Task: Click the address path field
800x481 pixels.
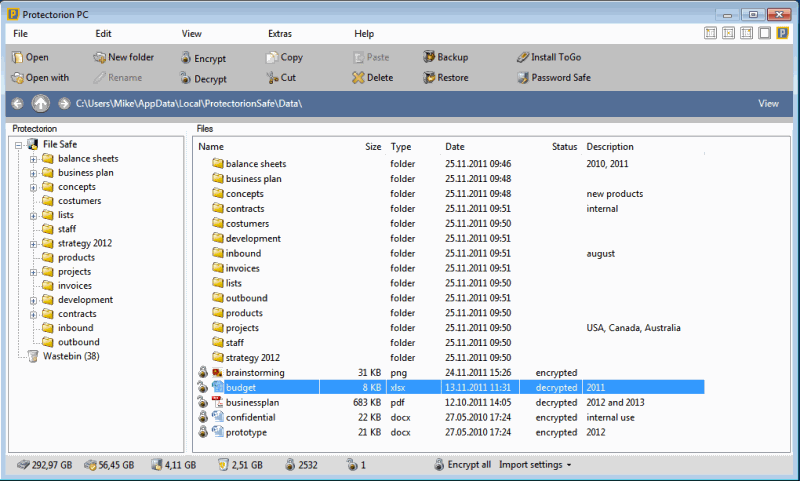Action: [189, 104]
